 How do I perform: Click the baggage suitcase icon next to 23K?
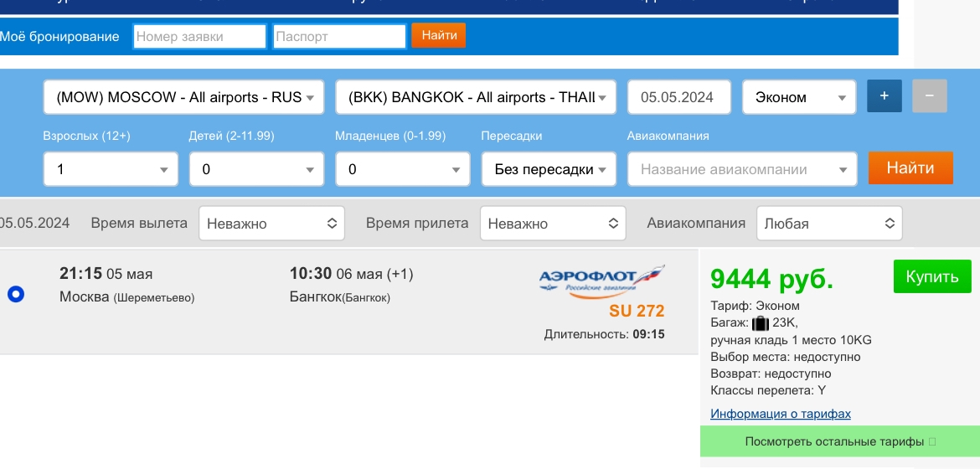click(x=760, y=322)
